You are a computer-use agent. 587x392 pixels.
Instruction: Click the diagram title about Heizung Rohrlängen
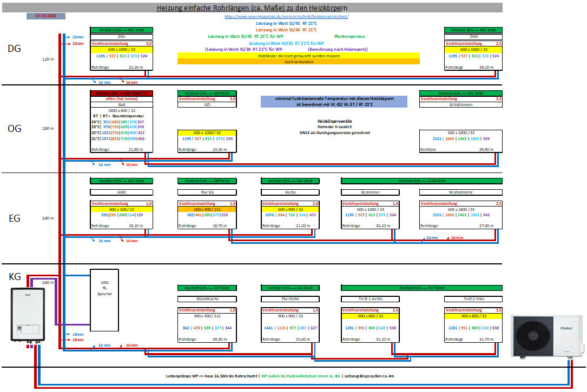pyautogui.click(x=252, y=8)
